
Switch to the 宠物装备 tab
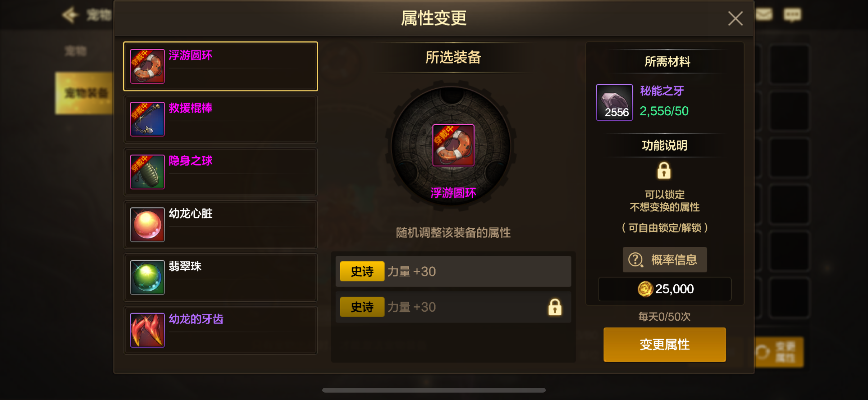pos(84,93)
